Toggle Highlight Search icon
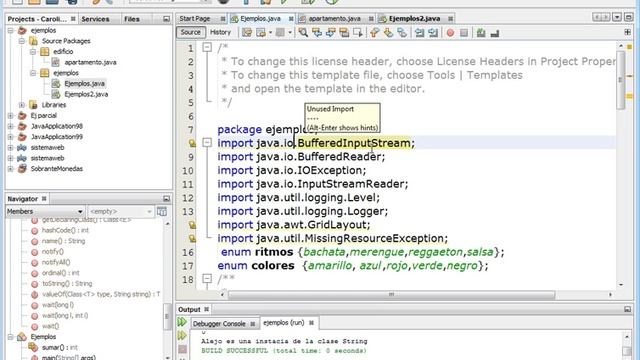Image resolution: width=640 pixels, height=360 pixels. tap(344, 33)
